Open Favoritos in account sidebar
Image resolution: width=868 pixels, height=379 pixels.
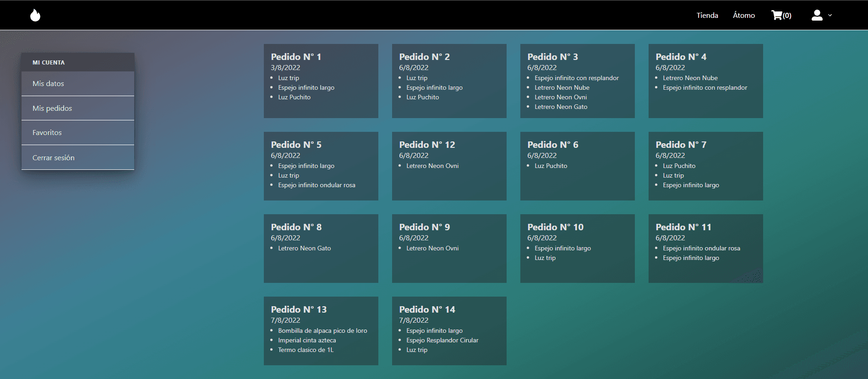click(x=78, y=133)
